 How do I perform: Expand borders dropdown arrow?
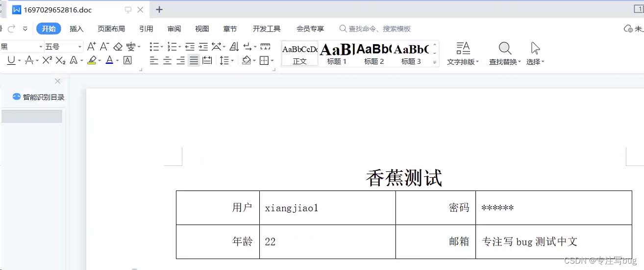(272, 61)
